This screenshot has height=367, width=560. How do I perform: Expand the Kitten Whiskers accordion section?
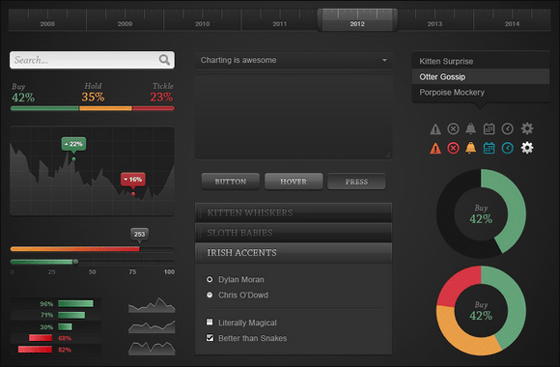pyautogui.click(x=293, y=212)
